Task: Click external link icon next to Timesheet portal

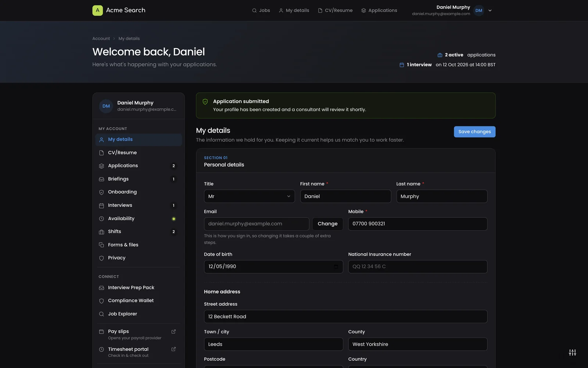Action: pyautogui.click(x=173, y=349)
